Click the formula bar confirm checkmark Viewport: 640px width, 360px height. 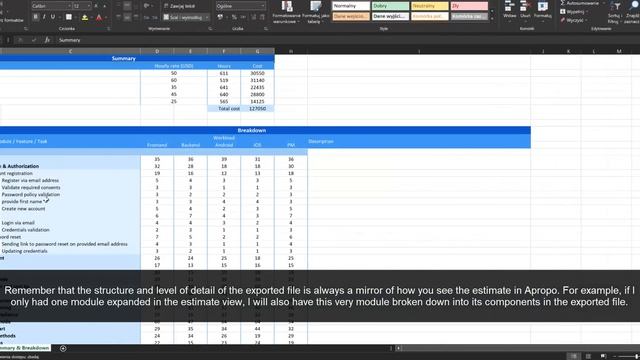(34, 40)
